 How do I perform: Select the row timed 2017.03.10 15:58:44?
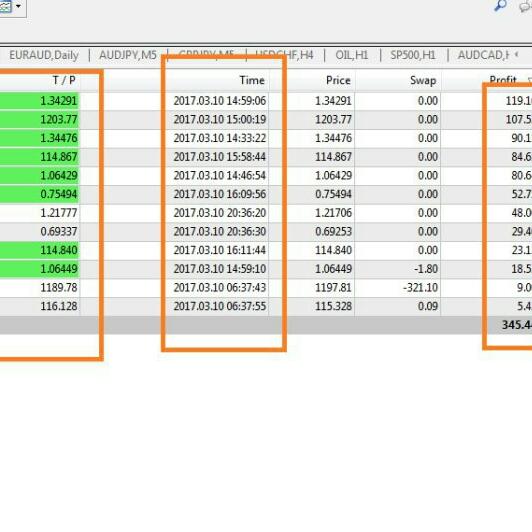point(266,157)
